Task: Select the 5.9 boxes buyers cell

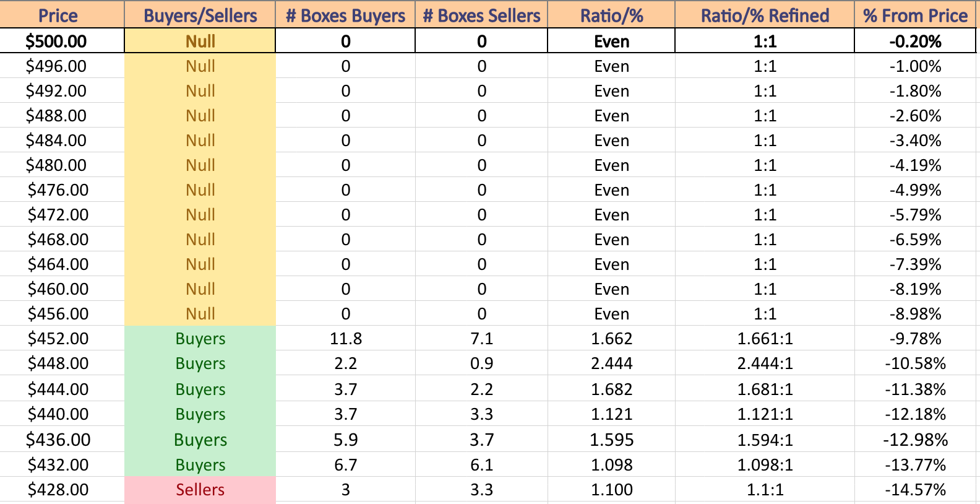Action: 345,439
